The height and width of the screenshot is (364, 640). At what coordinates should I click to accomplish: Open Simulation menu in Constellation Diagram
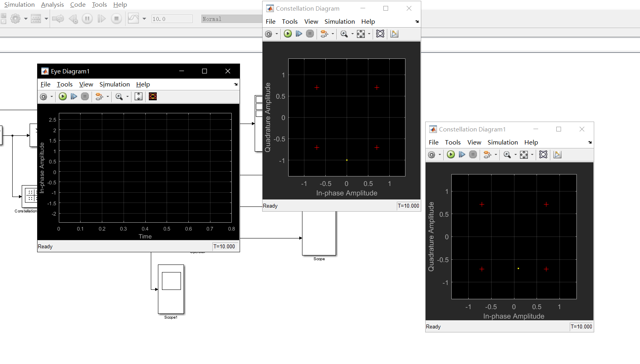[340, 22]
